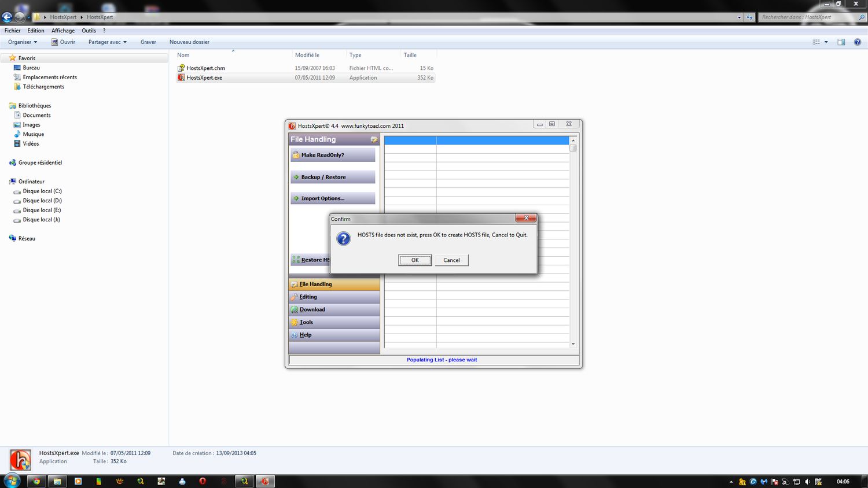Click the Explorer back navigation arrow
The height and width of the screenshot is (488, 868).
pos(7,17)
